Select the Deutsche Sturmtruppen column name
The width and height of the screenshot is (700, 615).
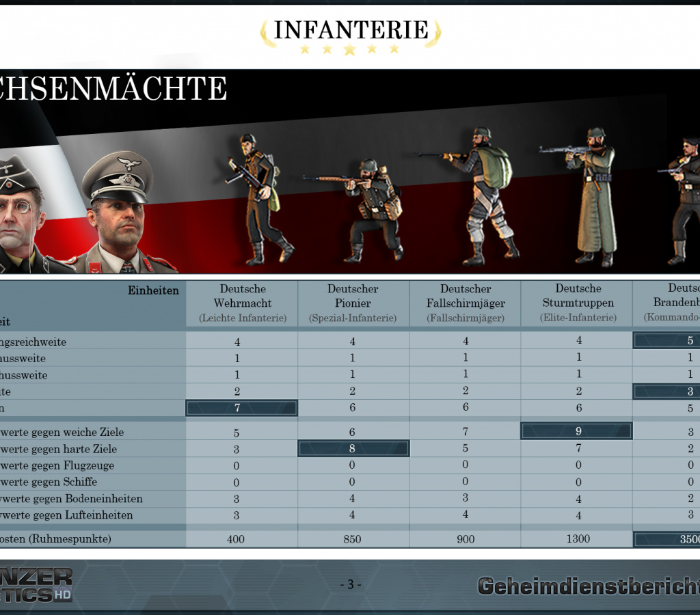(x=578, y=295)
